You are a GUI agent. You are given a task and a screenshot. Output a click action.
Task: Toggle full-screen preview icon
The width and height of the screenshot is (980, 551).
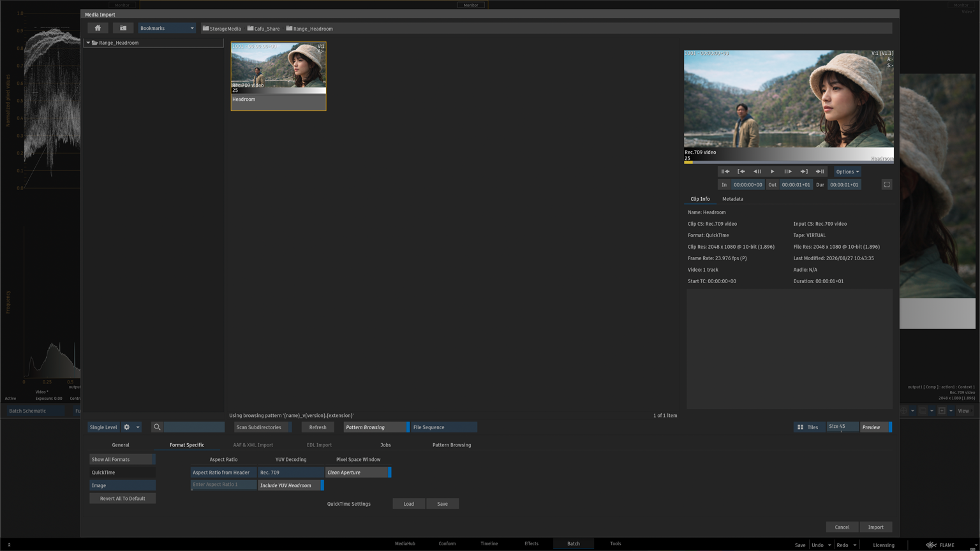pyautogui.click(x=887, y=184)
